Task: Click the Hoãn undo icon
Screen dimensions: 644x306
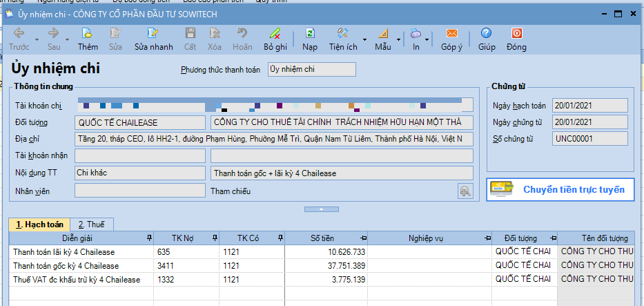Action: click(x=242, y=33)
